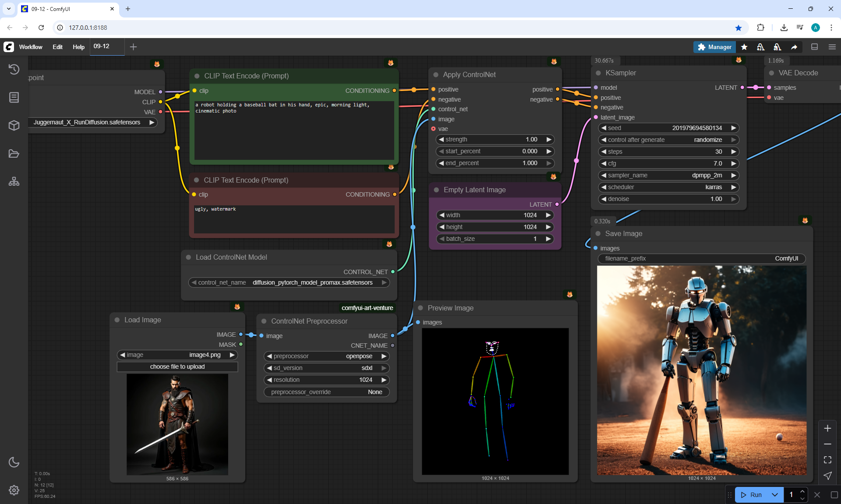This screenshot has width=841, height=504.
Task: Click the fit view canvas icon
Action: coord(827,460)
